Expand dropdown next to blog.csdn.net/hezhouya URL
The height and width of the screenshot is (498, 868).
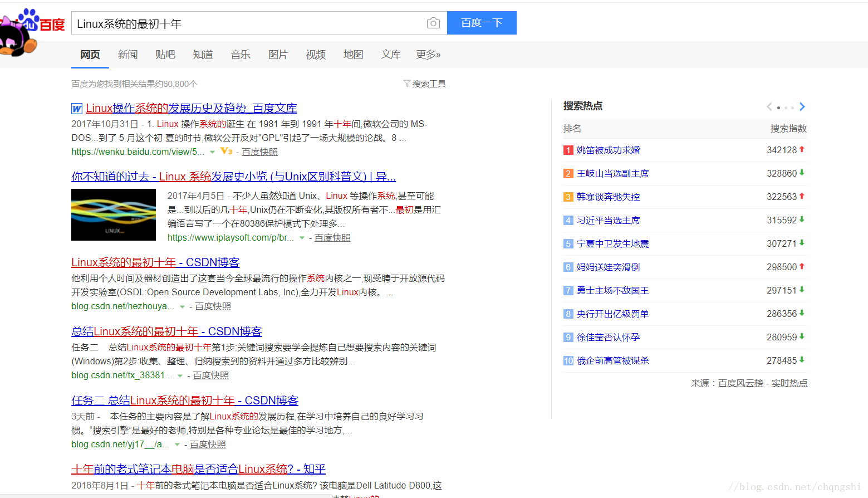pyautogui.click(x=182, y=306)
